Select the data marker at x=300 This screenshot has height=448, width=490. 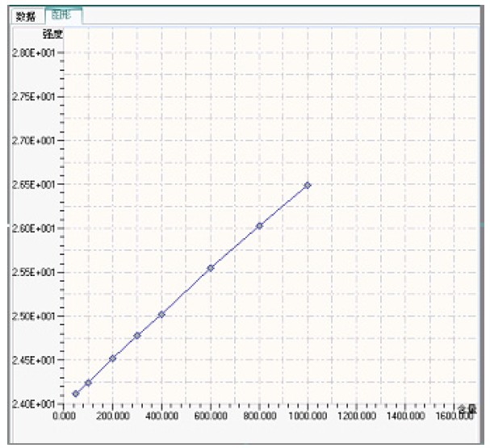pos(137,335)
